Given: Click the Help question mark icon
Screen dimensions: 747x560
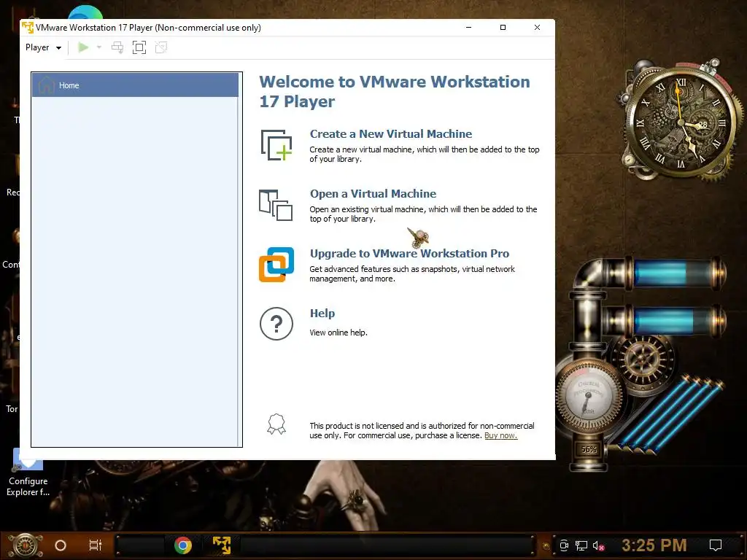Looking at the screenshot, I should pyautogui.click(x=276, y=324).
